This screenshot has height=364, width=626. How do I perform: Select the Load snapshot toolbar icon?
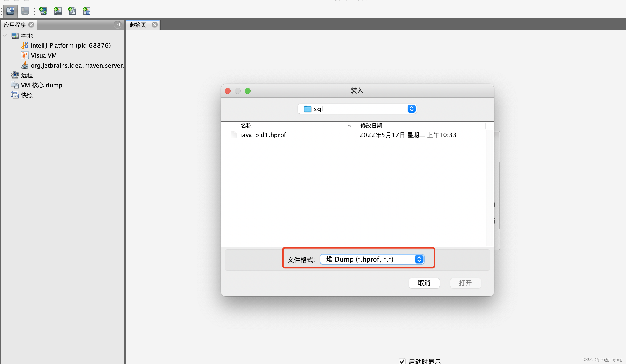tap(10, 11)
